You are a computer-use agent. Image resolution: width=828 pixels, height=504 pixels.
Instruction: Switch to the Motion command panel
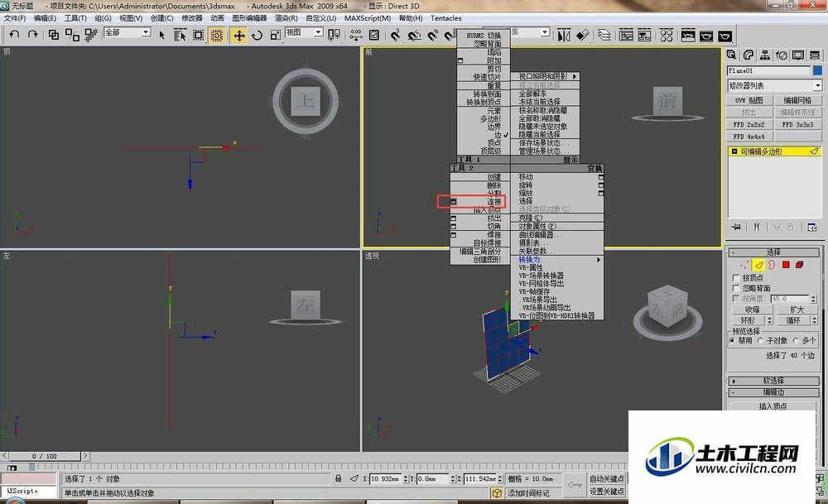(782, 55)
